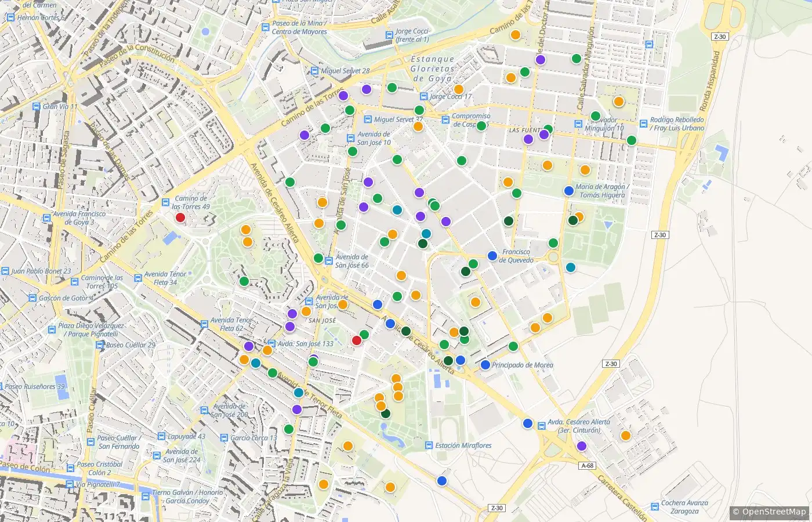Viewport: 812px width, 522px height.
Task: Click the Ronda Hispanidad street label
Action: tap(709, 81)
